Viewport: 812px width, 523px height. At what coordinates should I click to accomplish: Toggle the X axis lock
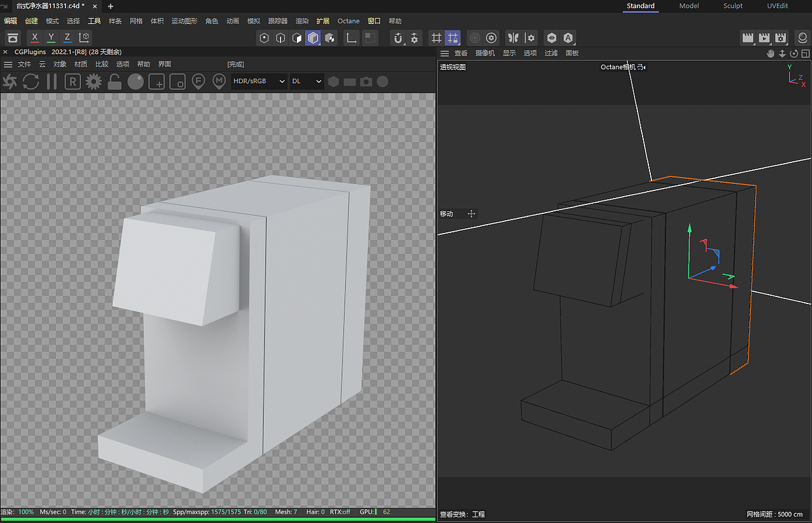coord(35,38)
